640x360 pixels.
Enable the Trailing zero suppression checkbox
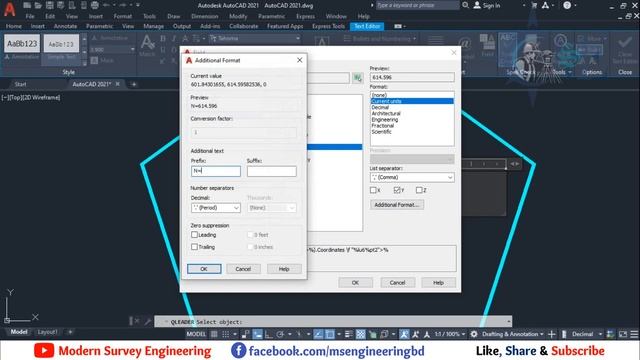tap(194, 247)
